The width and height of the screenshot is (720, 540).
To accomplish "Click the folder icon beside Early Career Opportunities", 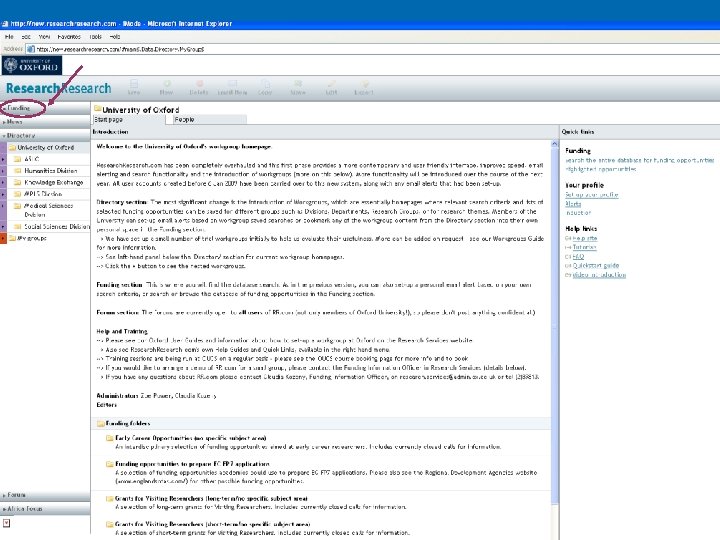I will tap(110, 438).
